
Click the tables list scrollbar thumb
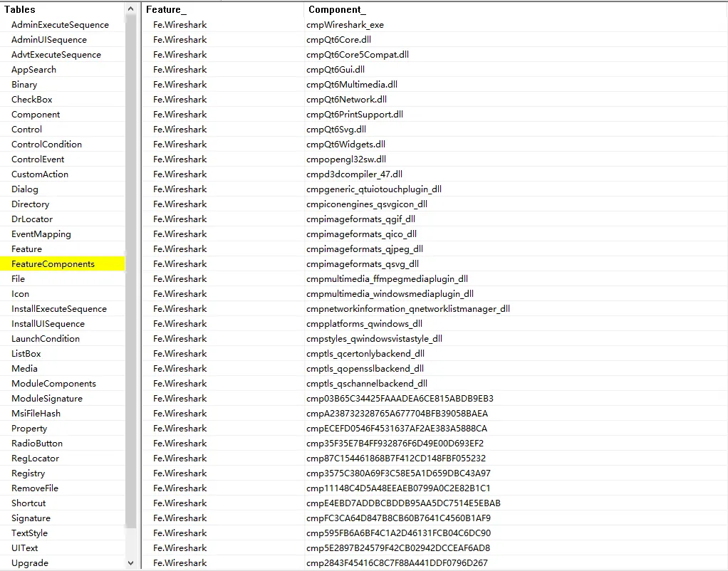[x=130, y=271]
